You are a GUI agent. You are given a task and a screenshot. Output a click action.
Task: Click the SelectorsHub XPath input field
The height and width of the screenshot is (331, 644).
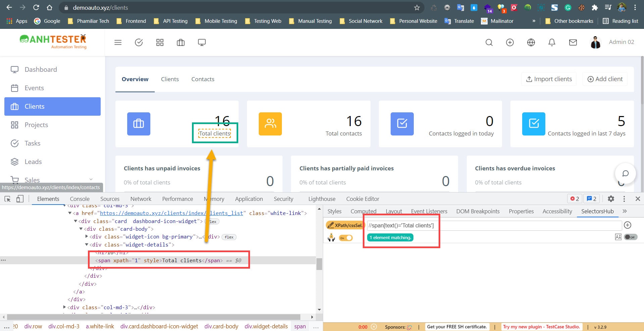click(x=494, y=225)
